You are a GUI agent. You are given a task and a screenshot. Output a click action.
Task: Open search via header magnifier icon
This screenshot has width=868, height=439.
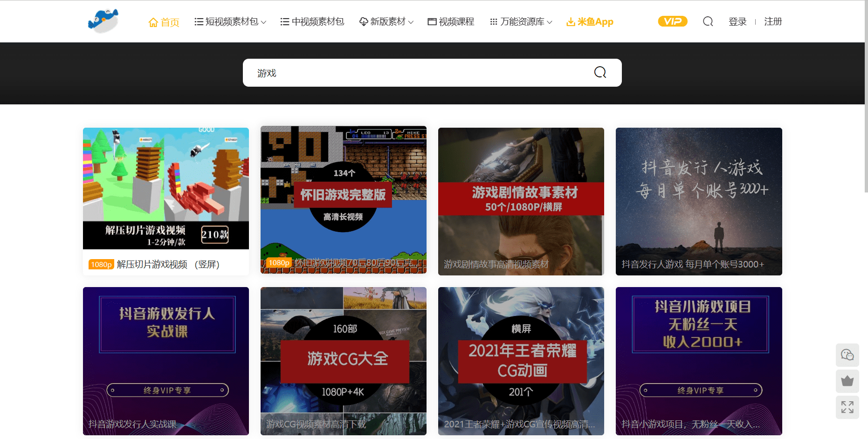[708, 21]
